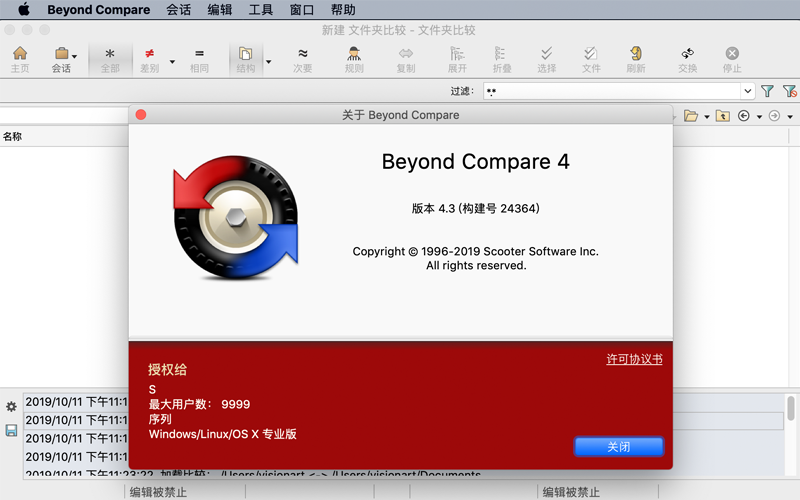Click the left '编辑被禁止' status bar text

coord(158,492)
